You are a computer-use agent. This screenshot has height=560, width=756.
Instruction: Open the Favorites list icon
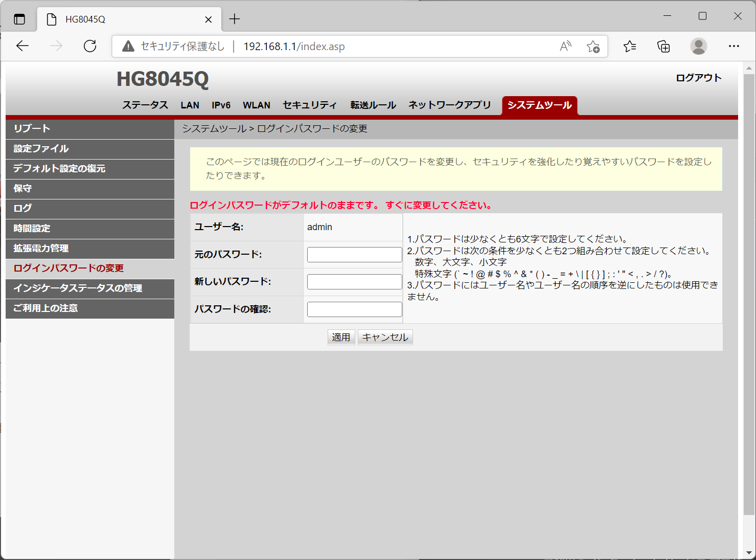630,47
